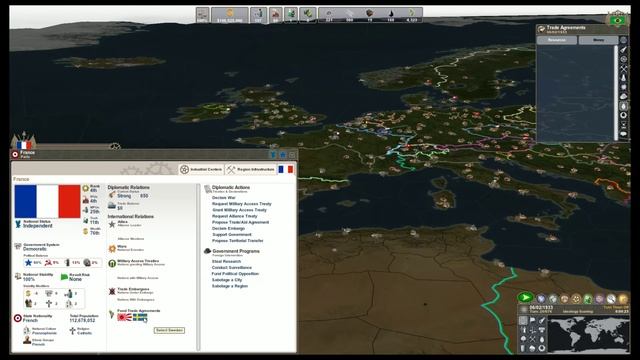
Task: Select the ring map filter by minimap
Action: point(542,348)
